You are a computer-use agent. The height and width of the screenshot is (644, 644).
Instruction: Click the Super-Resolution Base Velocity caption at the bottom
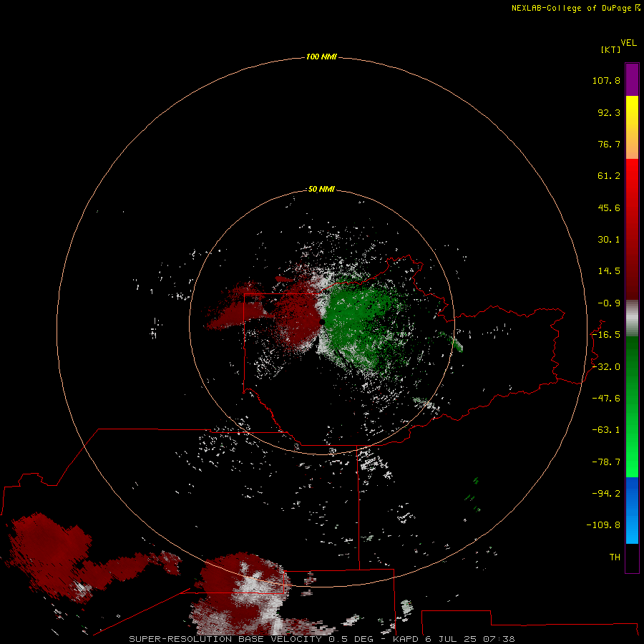coord(321,639)
